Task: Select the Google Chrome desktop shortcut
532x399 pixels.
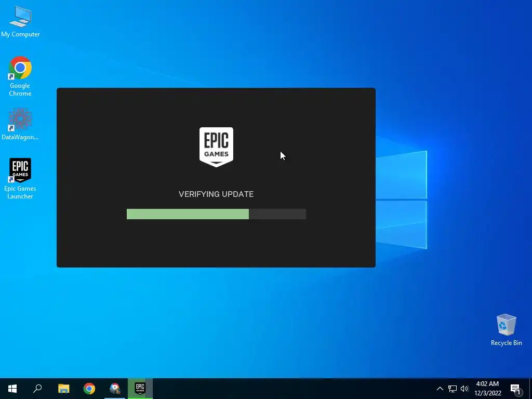Action: point(20,76)
